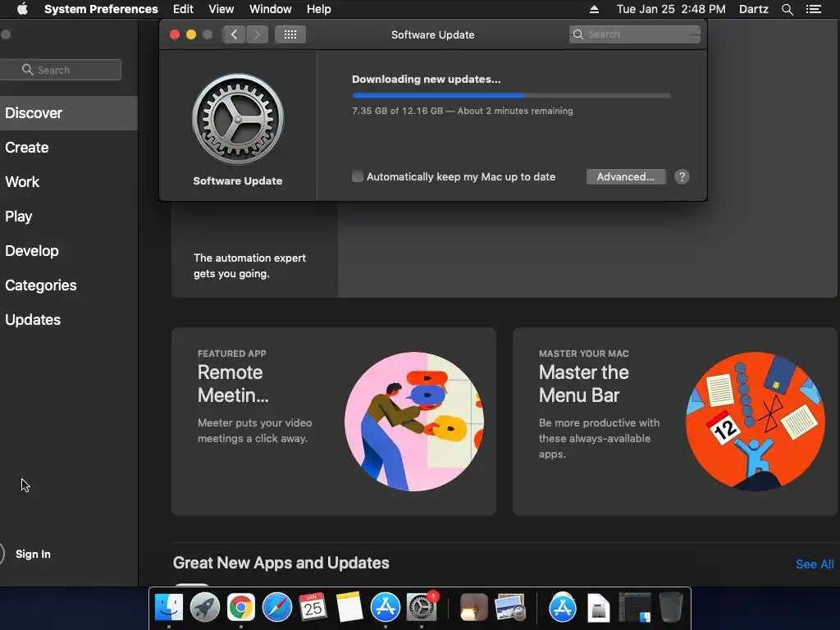840x630 pixels.
Task: Open Finder from the dock
Action: pyautogui.click(x=169, y=608)
